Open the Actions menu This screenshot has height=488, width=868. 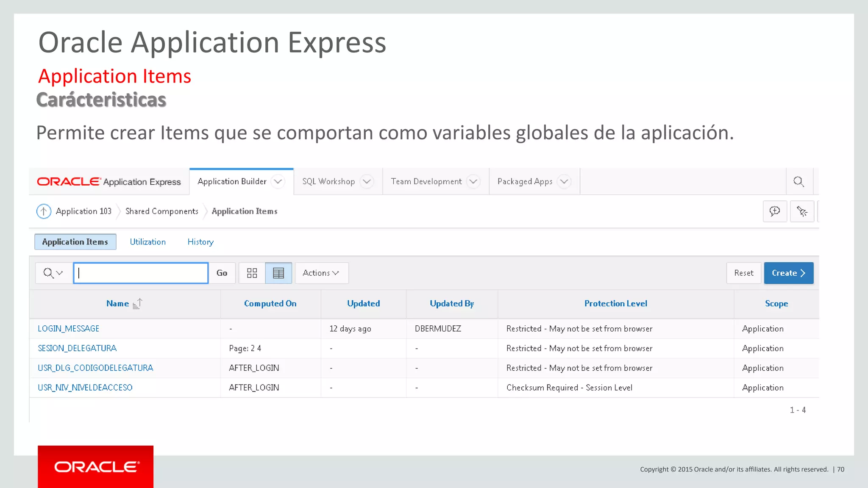point(322,273)
